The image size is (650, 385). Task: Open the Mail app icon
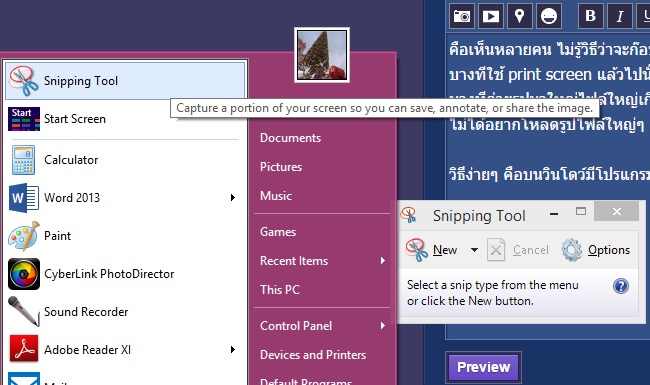pos(24,379)
